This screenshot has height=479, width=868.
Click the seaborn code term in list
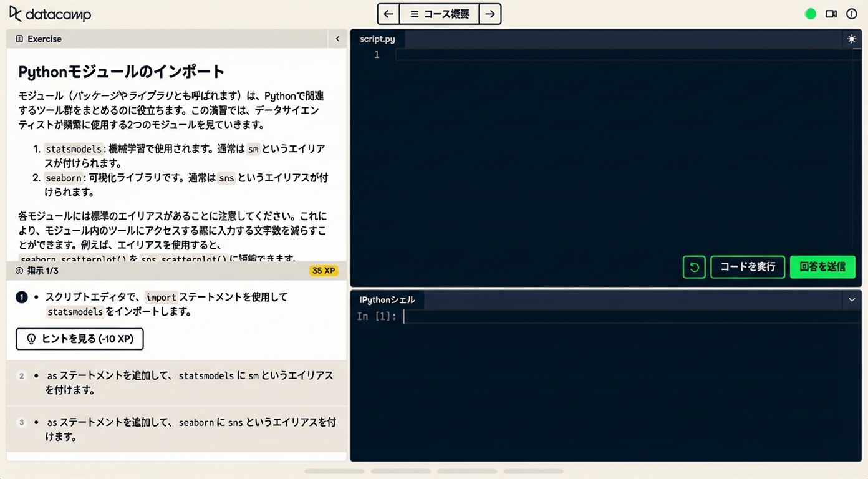[x=64, y=178]
